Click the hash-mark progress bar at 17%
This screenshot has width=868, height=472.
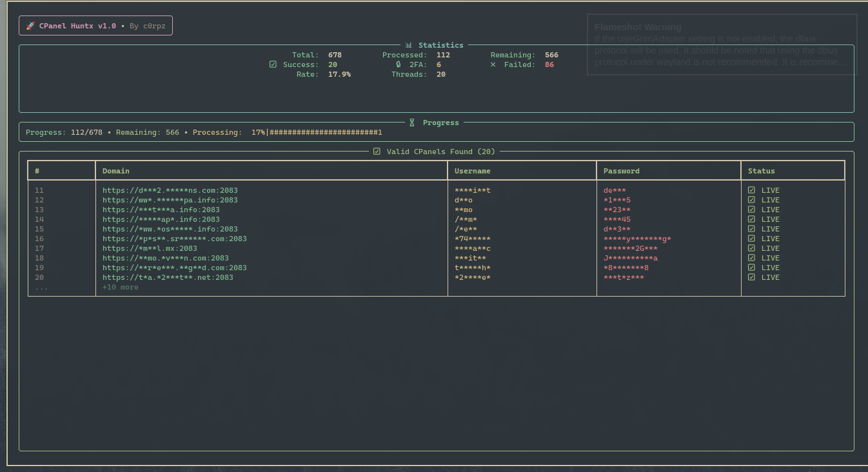tap(324, 132)
